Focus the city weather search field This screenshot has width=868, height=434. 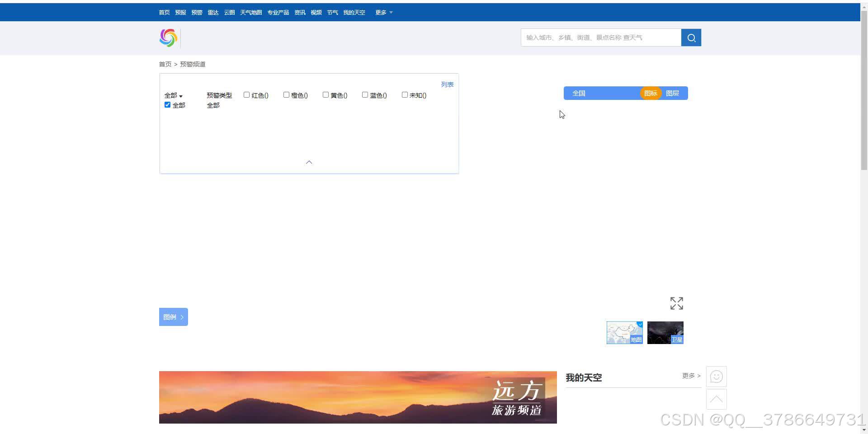[601, 38]
